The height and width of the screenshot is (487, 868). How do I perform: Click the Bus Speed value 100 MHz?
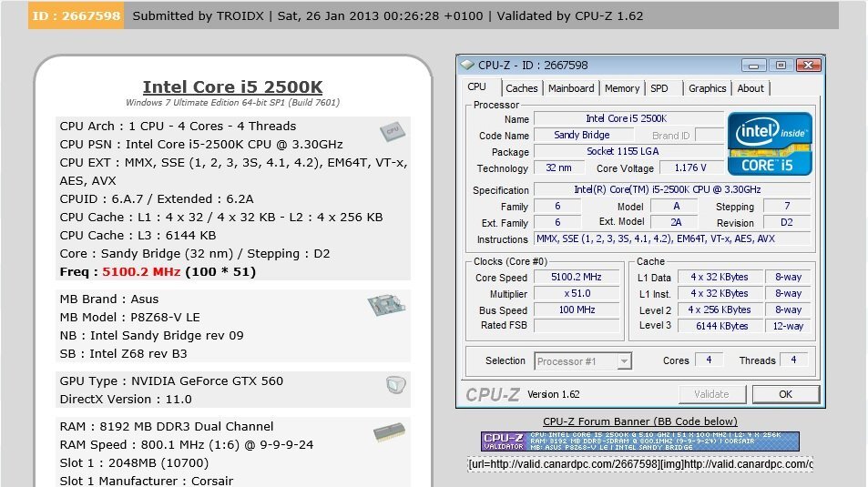point(577,309)
